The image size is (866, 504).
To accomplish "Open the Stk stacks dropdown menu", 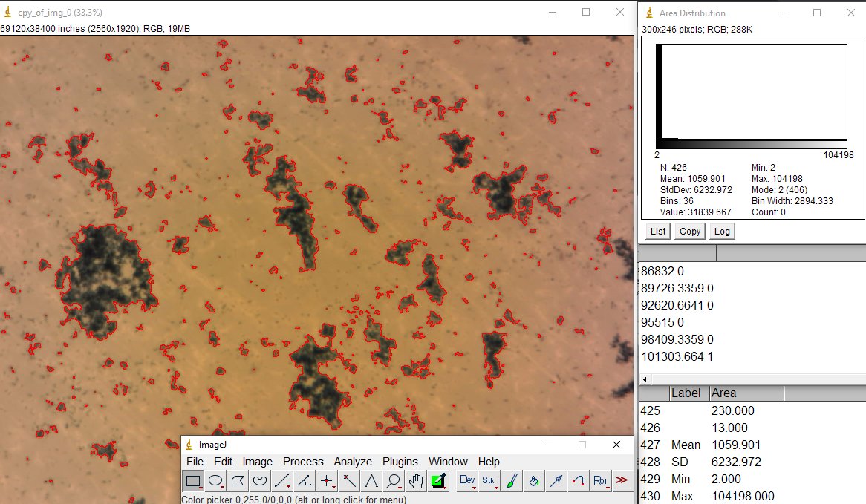I will click(489, 481).
